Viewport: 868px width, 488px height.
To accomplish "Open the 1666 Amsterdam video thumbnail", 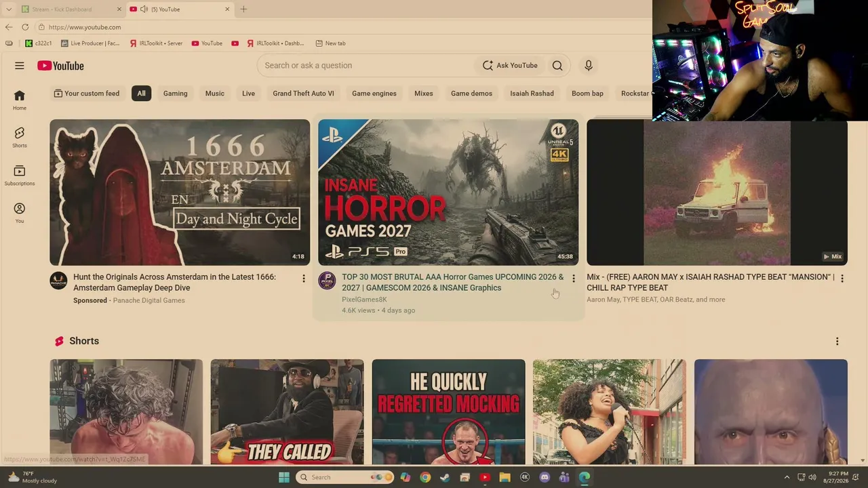I will click(x=180, y=192).
